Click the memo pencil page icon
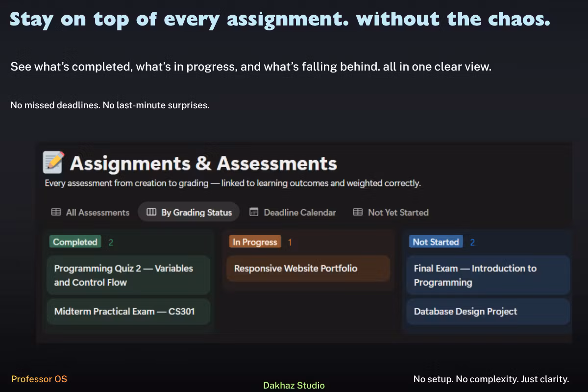Screen dimensions: 588x392 53,162
